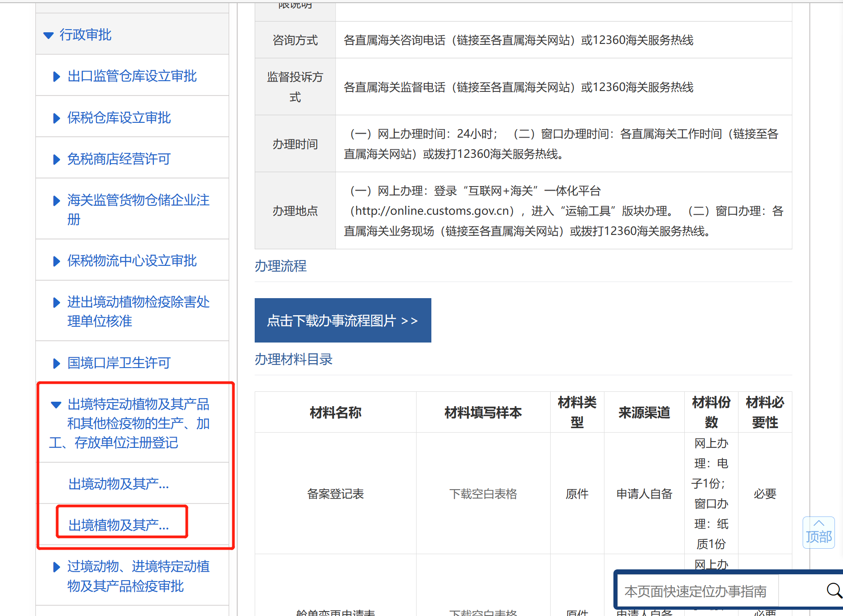Expand arrow beside 保税仓库设立审批
Viewport: 843px width, 616px height.
click(56, 118)
